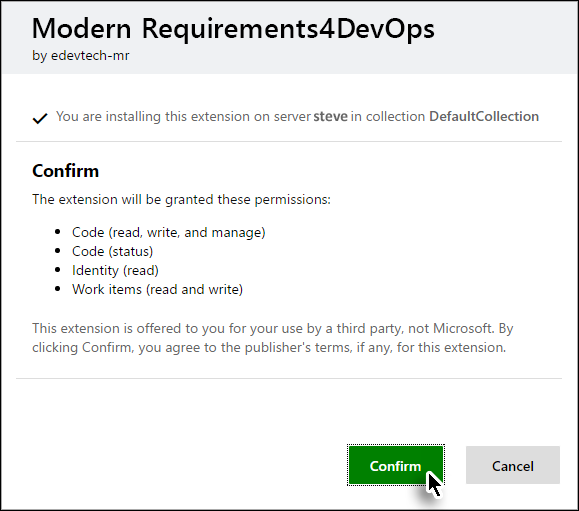Image resolution: width=579 pixels, height=511 pixels.
Task: Select the Code (read, write, and manage) permission
Action: pos(168,233)
